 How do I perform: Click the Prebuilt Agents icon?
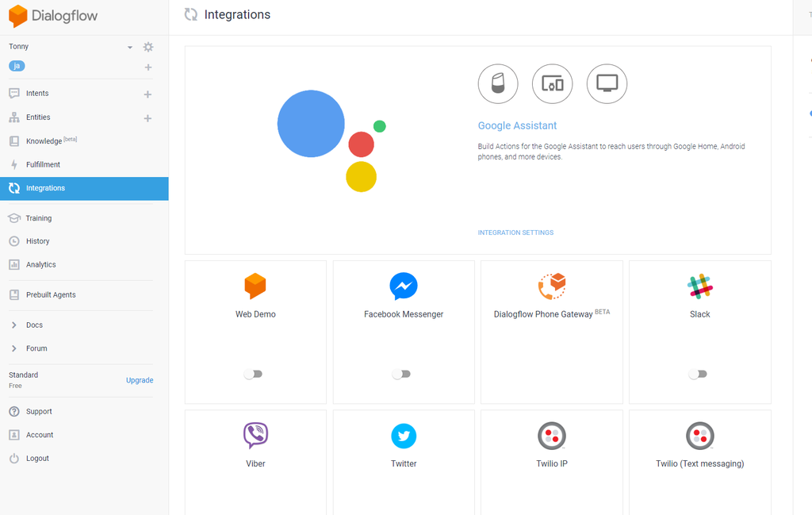tap(14, 295)
